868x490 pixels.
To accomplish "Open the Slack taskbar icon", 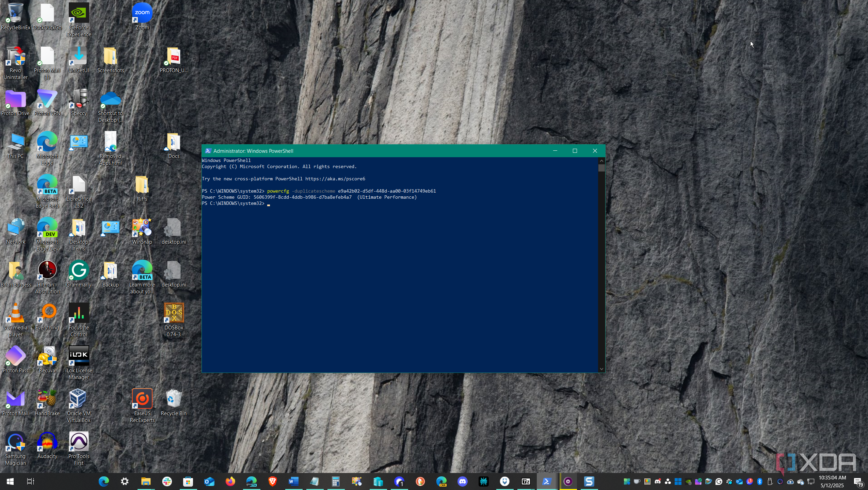I will 167,481.
